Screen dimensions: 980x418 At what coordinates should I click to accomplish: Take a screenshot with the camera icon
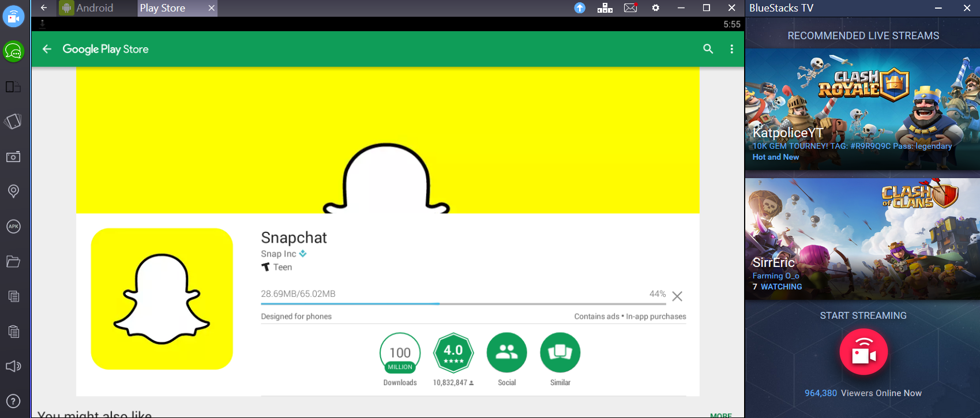pos(13,157)
